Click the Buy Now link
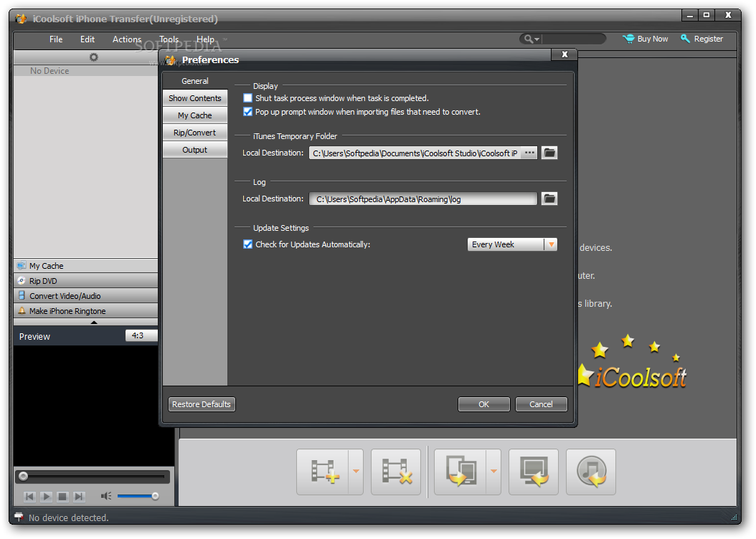Image resolution: width=756 pixels, height=539 pixels. (652, 39)
